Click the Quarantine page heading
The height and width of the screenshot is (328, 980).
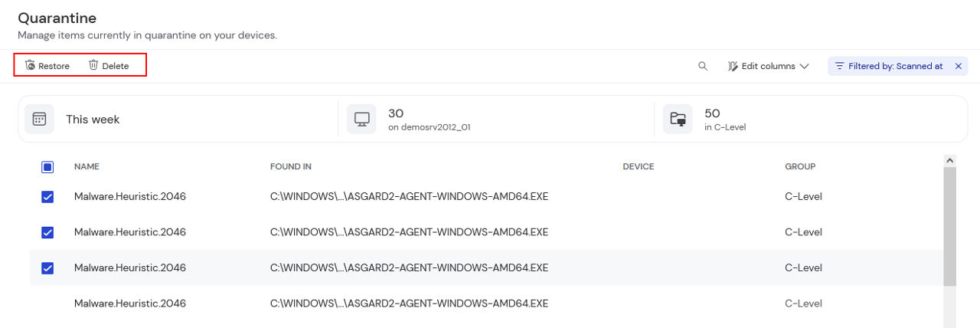click(57, 18)
